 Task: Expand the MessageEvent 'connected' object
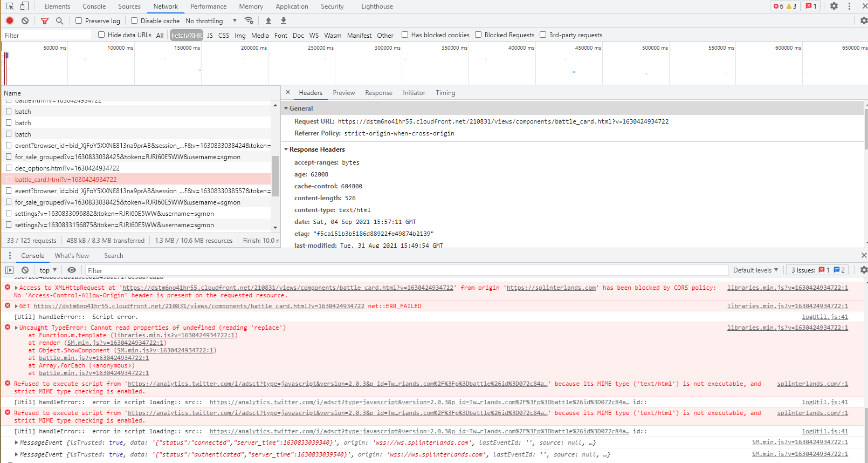click(17, 442)
